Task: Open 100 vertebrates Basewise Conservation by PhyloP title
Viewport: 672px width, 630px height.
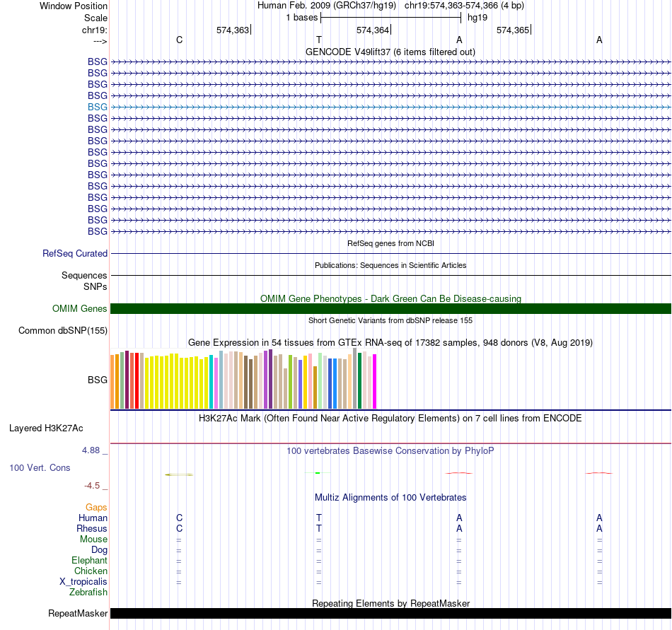Action: 390,450
